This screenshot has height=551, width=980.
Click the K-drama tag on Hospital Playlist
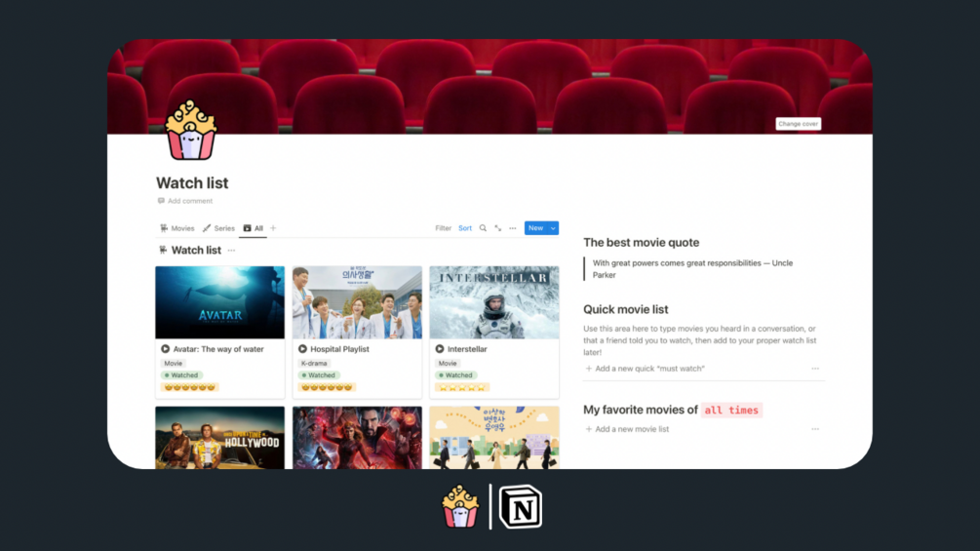(x=314, y=364)
